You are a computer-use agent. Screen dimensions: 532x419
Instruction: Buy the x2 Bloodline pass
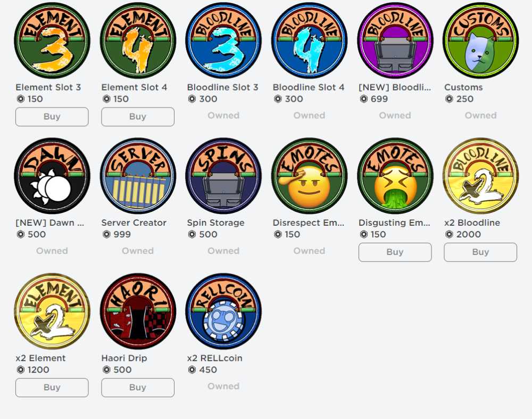click(x=481, y=252)
